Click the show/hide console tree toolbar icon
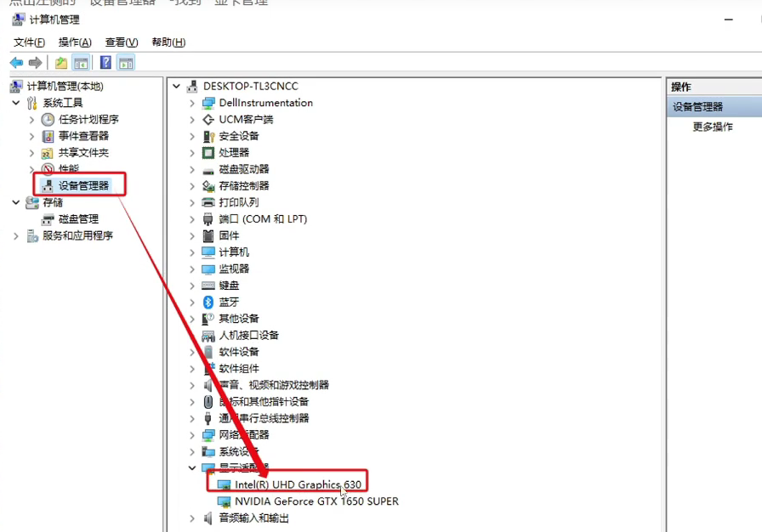 coord(81,63)
